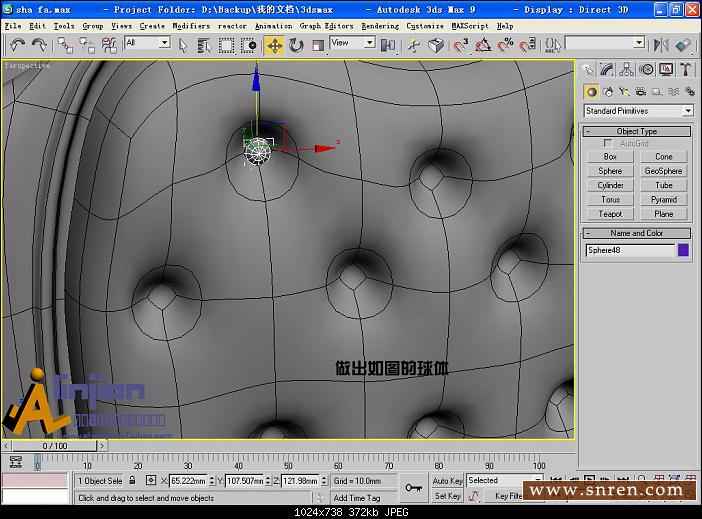Toggle Auto Key animation mode
Viewport: 702px width, 519px height.
click(447, 481)
